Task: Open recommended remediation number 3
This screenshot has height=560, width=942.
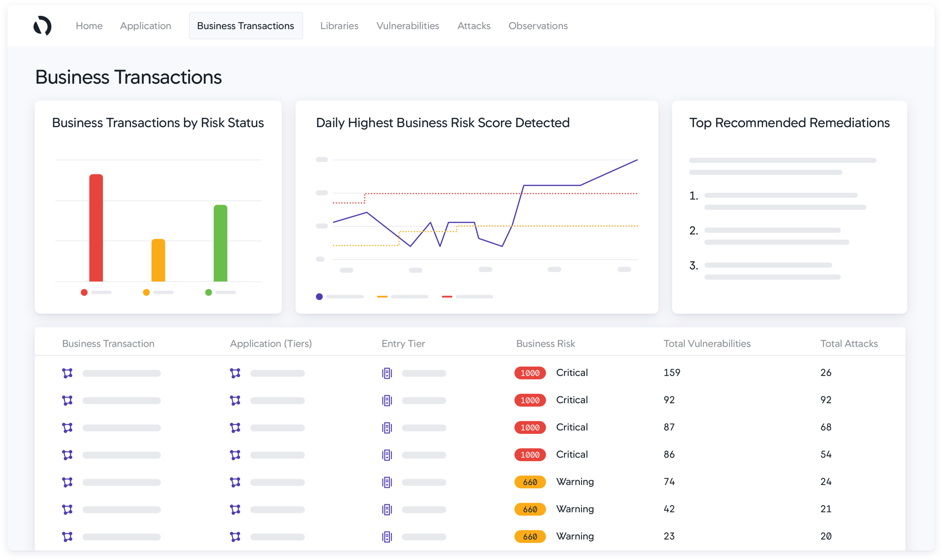Action: [765, 271]
